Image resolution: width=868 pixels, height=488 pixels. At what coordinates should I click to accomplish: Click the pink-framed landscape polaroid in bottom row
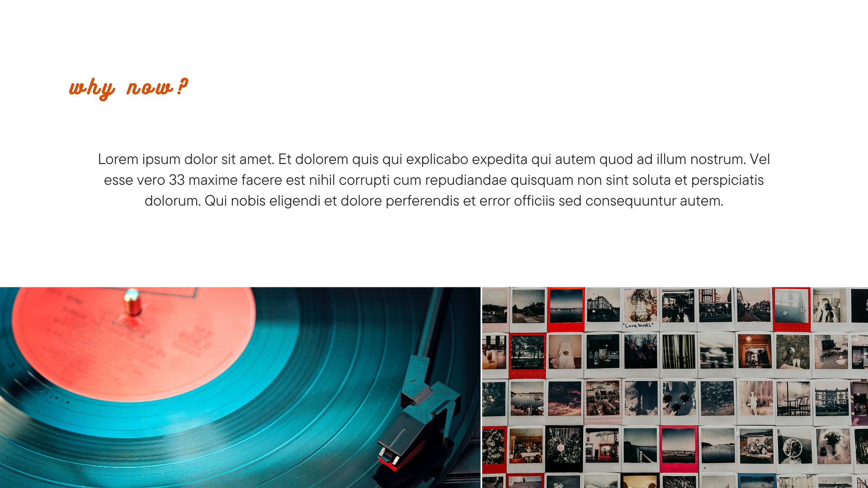pos(679,449)
